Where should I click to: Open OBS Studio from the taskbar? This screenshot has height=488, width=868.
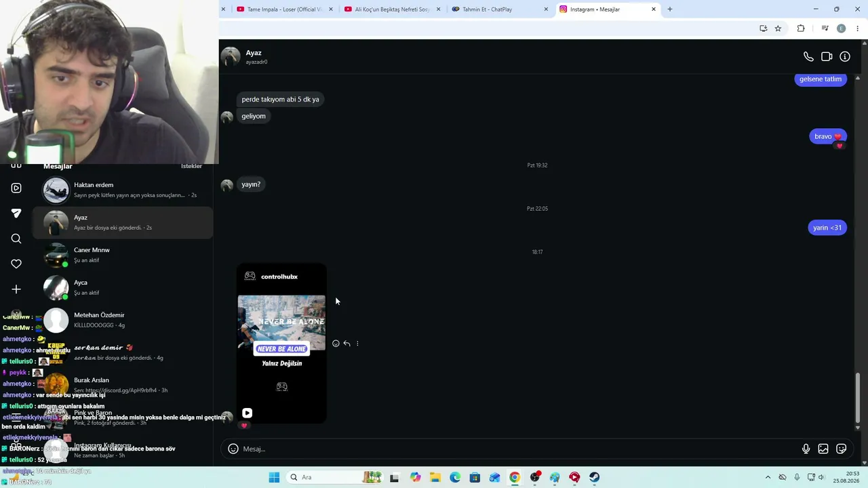click(x=534, y=477)
